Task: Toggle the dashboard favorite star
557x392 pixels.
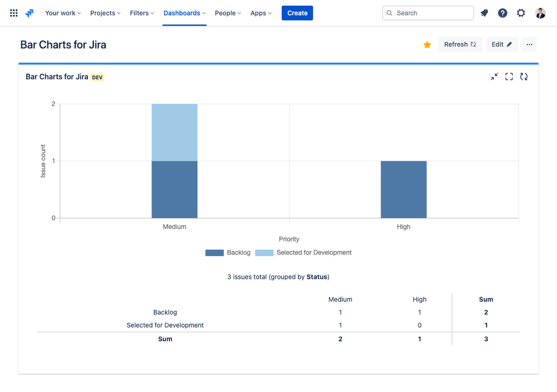Action: pyautogui.click(x=427, y=45)
